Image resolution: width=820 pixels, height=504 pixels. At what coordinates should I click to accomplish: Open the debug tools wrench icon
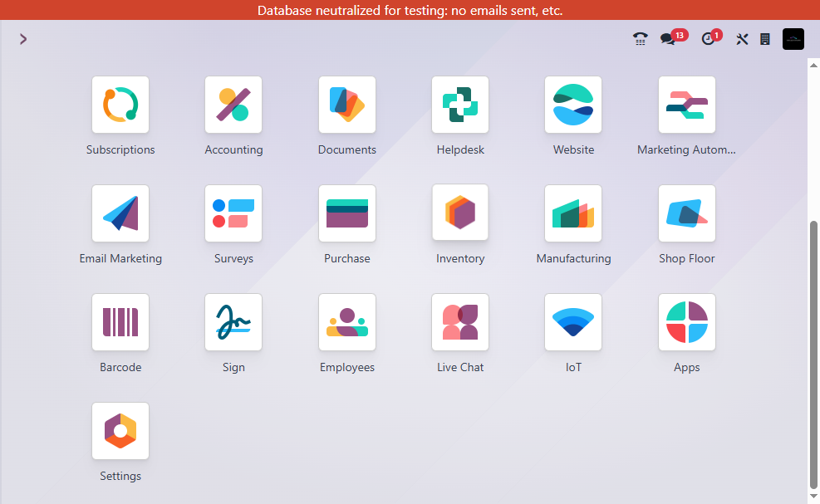click(742, 39)
